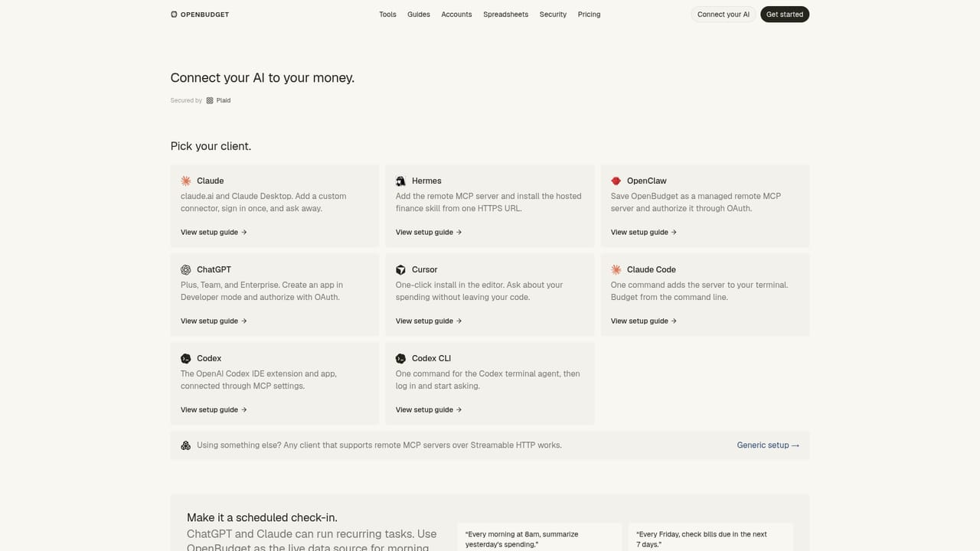Click the Cursor cube icon

click(x=400, y=270)
